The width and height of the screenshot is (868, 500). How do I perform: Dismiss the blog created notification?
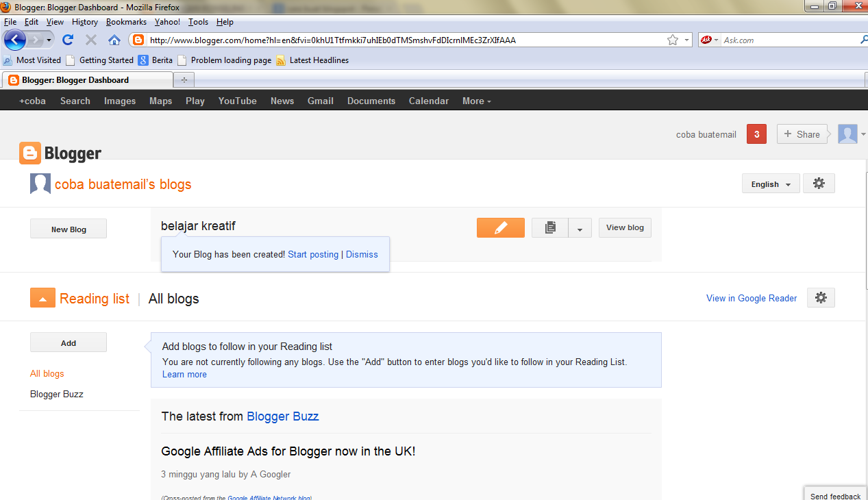click(362, 254)
